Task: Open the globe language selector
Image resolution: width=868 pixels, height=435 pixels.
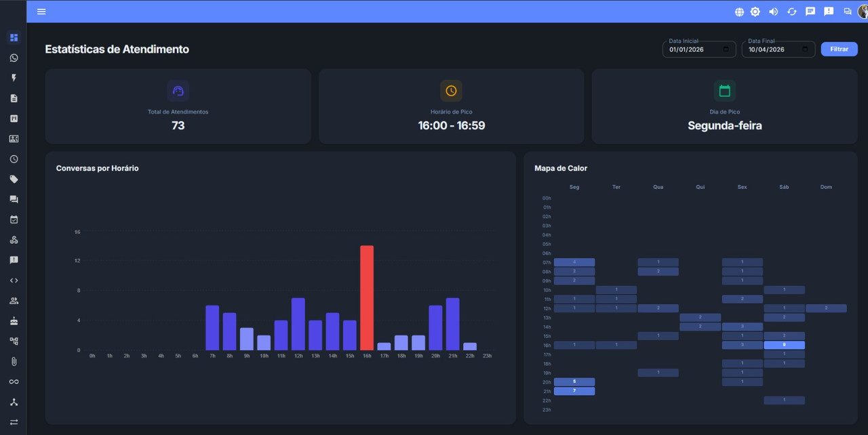Action: point(739,12)
